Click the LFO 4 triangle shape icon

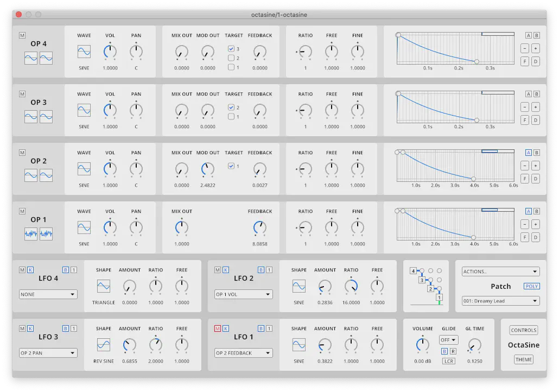click(x=104, y=286)
